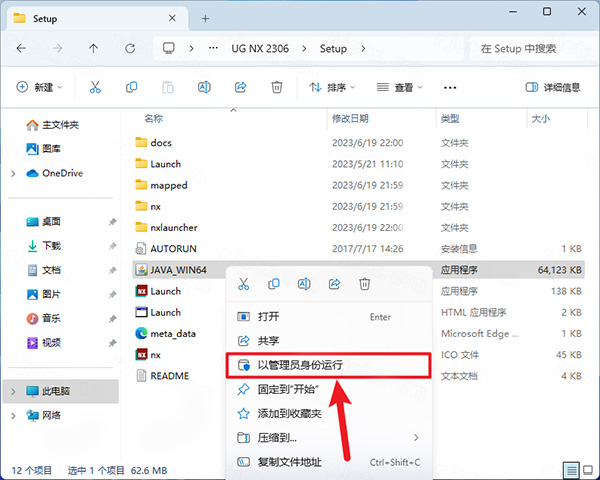Open the 新建 dropdown
This screenshot has width=600, height=480.
click(39, 88)
